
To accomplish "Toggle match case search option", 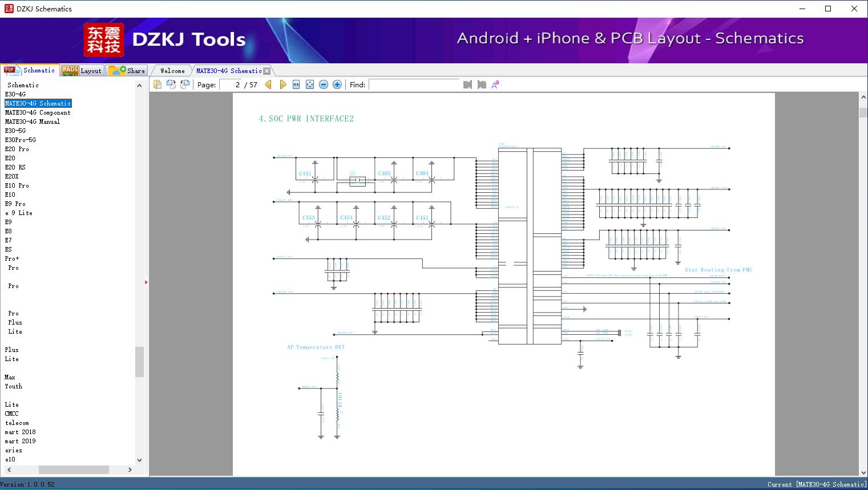I will (495, 84).
